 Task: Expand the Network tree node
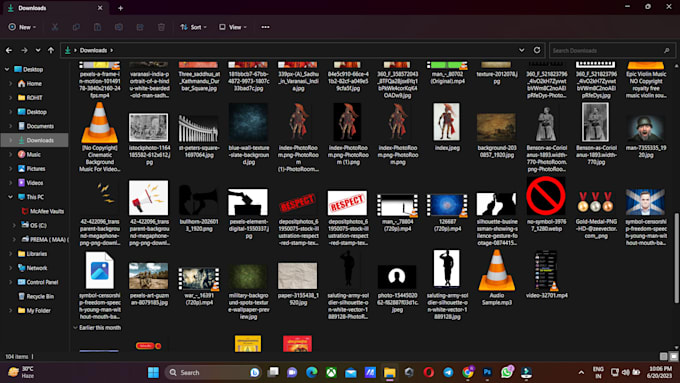point(10,268)
